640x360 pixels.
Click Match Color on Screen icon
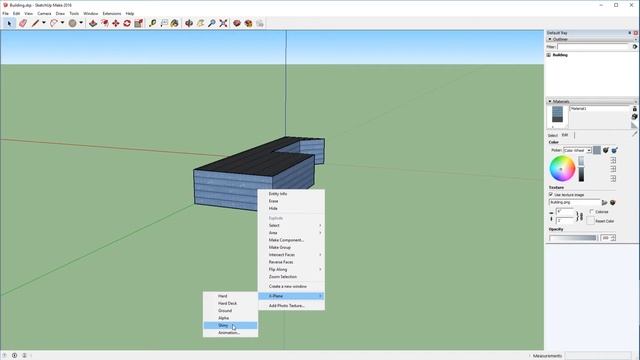[614, 150]
